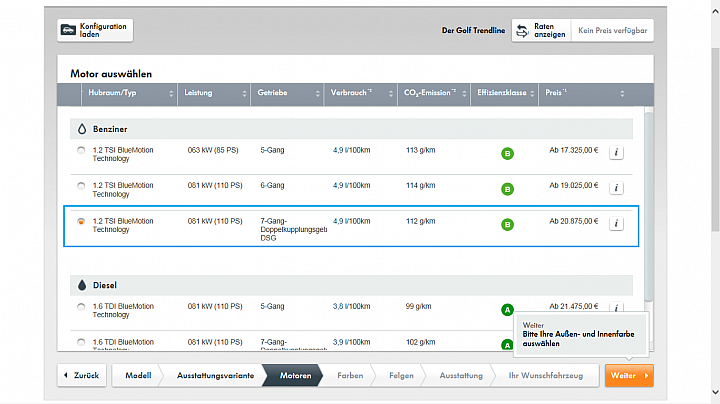Click price Ab 19.025,00 €
The height and width of the screenshot is (404, 720).
point(574,185)
